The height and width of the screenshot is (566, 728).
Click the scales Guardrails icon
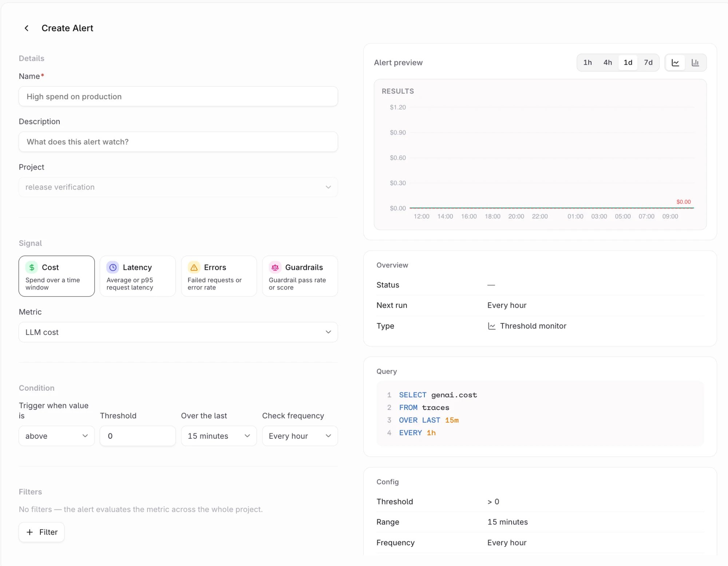pyautogui.click(x=275, y=267)
